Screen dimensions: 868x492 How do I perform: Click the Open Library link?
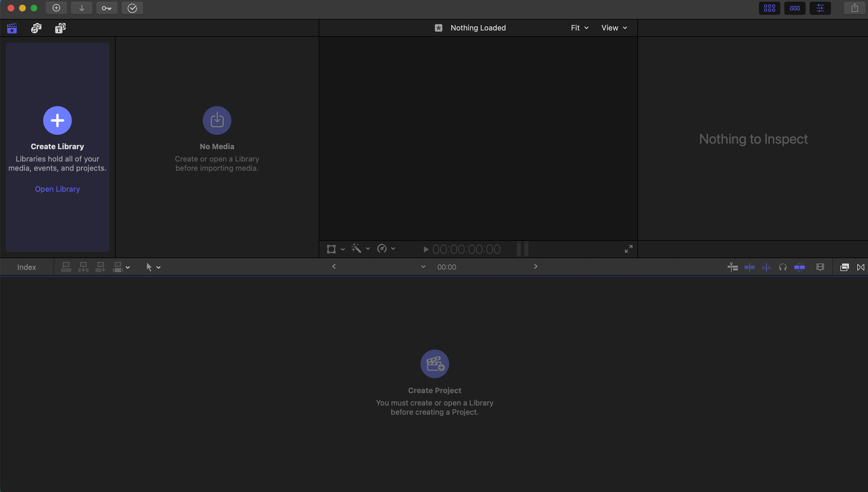tap(58, 189)
